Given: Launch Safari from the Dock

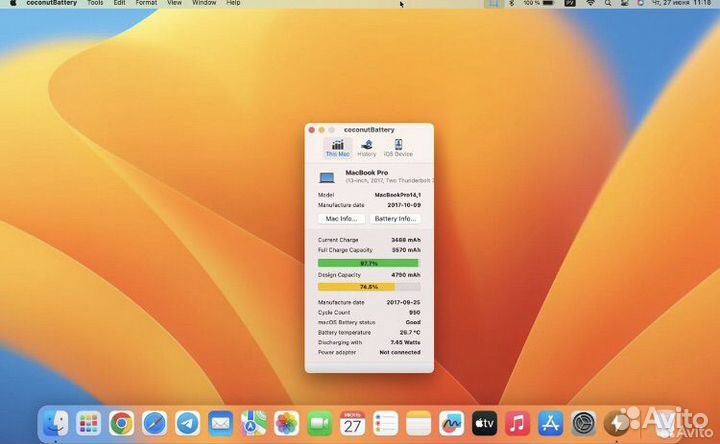Looking at the screenshot, I should (155, 423).
